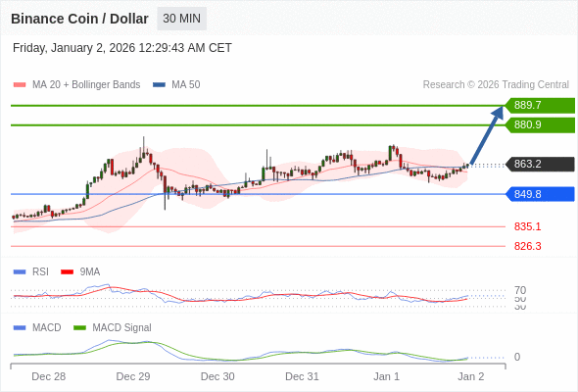
Task: Select the date and time text line
Action: pyautogui.click(x=122, y=48)
